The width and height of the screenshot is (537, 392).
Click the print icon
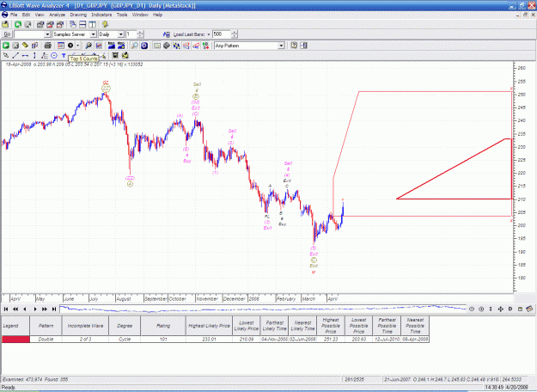(47, 46)
